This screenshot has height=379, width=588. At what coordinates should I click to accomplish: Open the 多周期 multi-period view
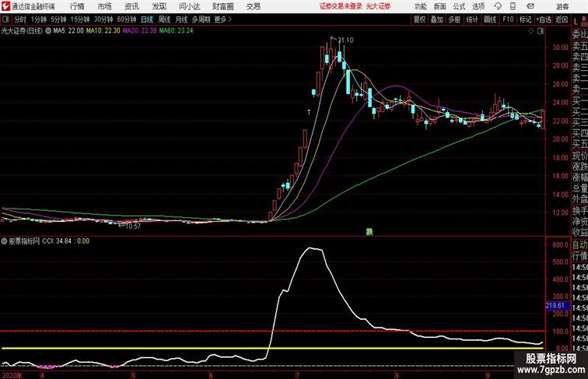(x=201, y=19)
